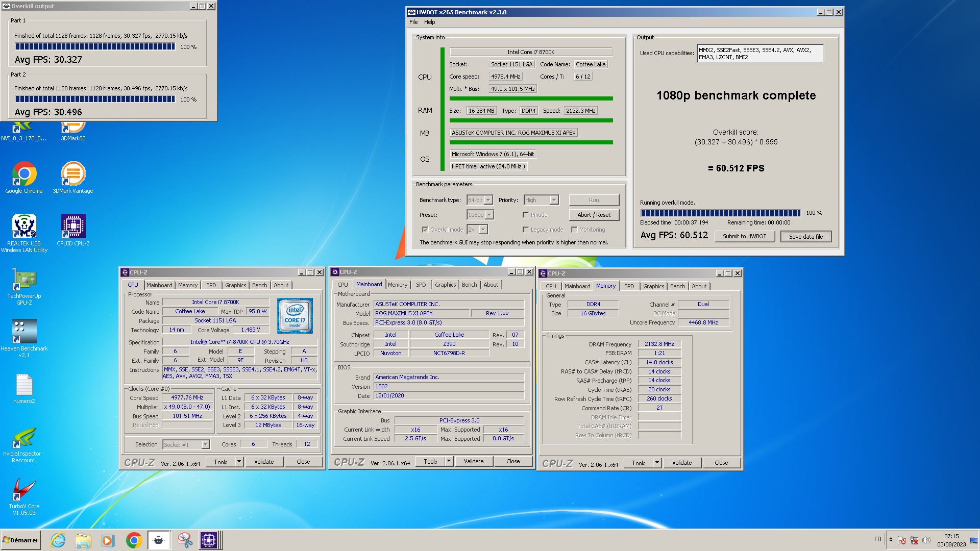
Task: Click the volume speaker tray icon
Action: 926,540
